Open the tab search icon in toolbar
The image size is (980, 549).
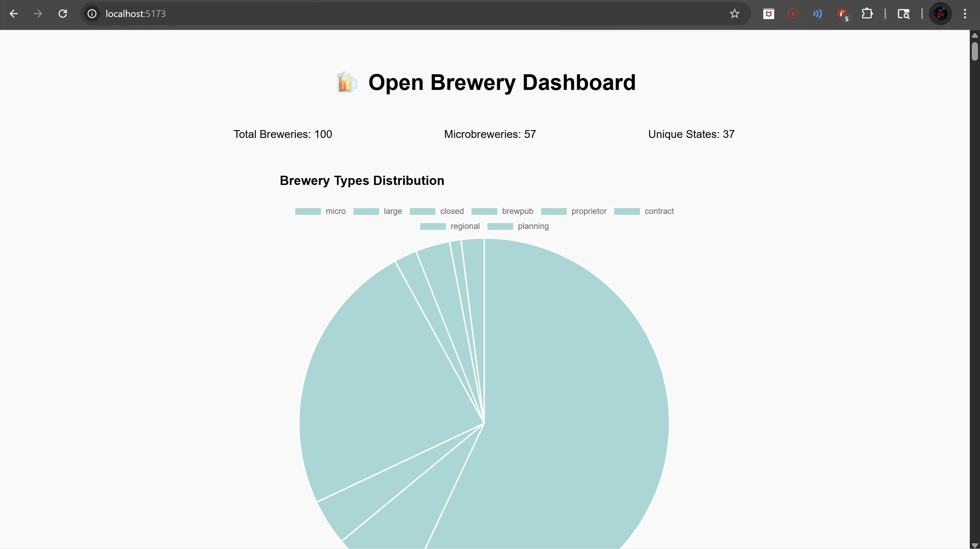tap(904, 14)
